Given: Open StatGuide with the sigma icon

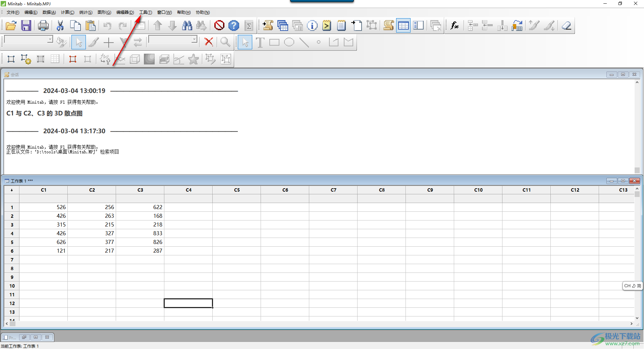Looking at the screenshot, I should point(249,26).
